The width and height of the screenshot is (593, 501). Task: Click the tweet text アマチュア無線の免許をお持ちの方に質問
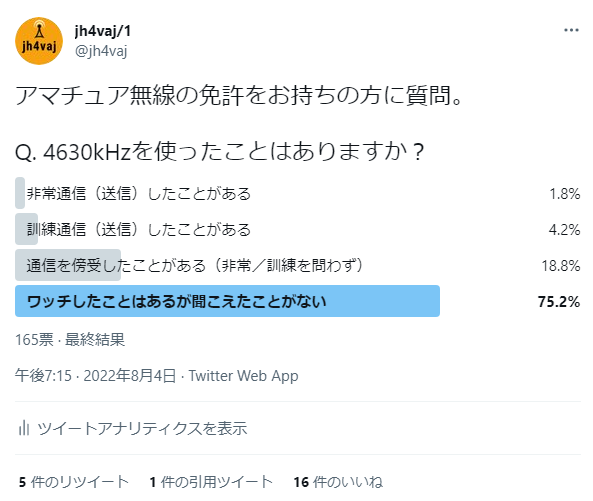239,95
